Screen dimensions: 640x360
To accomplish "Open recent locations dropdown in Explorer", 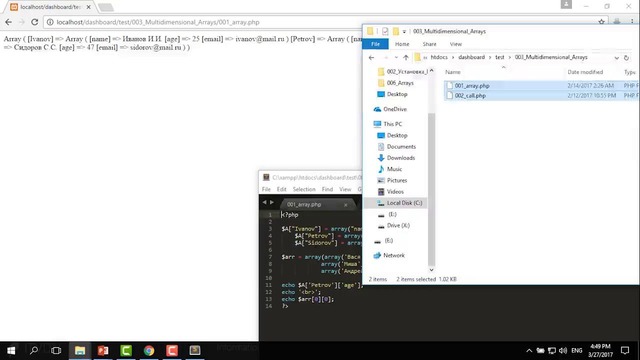I will point(396,58).
